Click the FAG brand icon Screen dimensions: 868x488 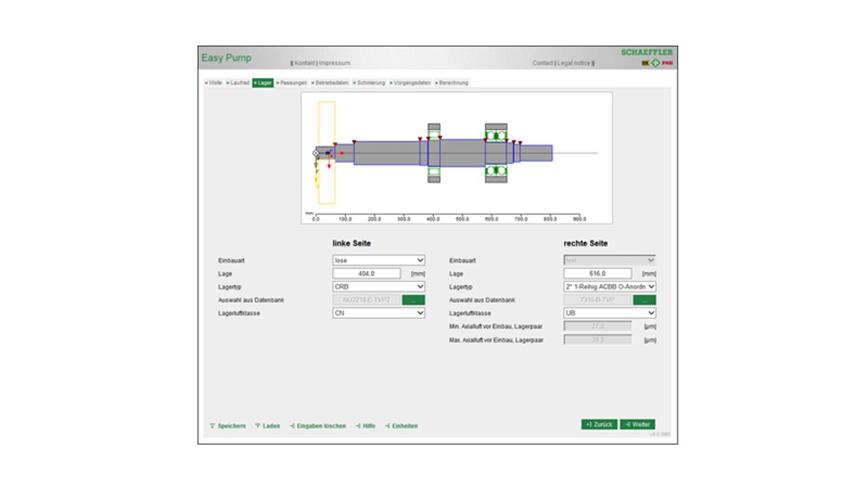[667, 64]
